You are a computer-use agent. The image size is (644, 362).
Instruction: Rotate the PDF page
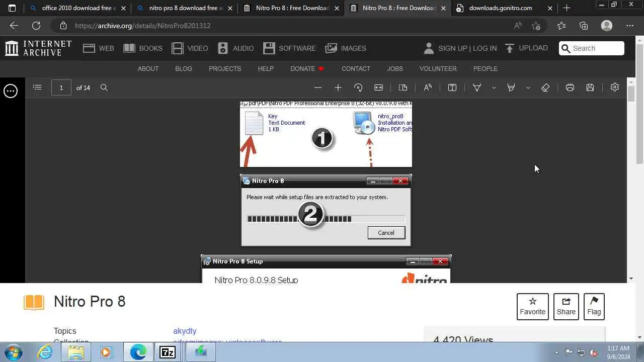click(358, 87)
